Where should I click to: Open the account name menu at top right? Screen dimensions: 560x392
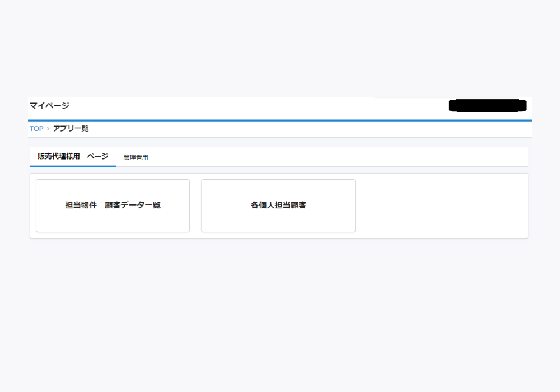tap(487, 106)
